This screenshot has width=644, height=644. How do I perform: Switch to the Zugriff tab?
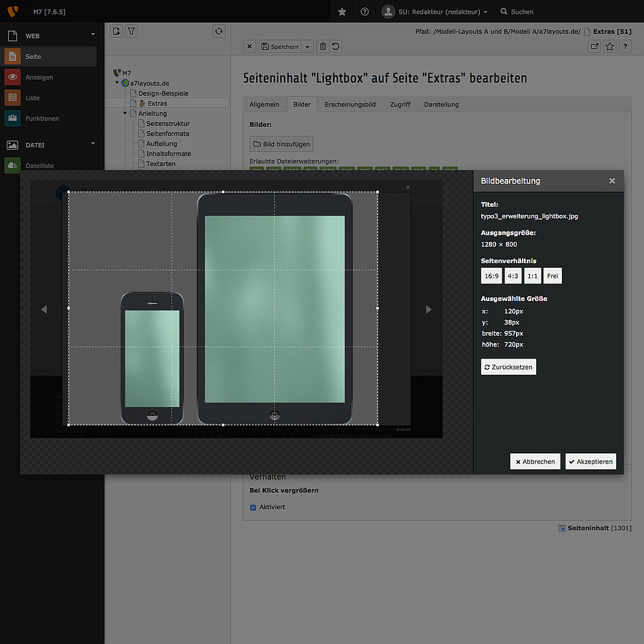(x=400, y=104)
